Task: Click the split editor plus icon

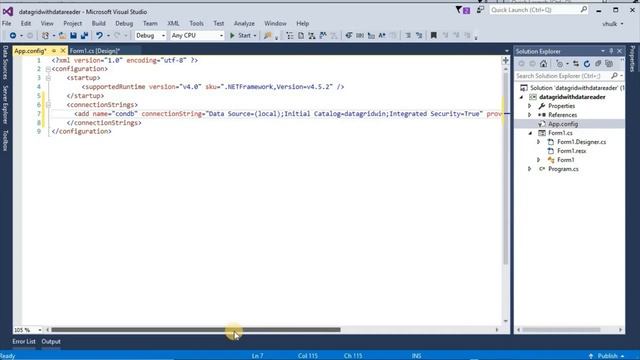Action: [505, 60]
